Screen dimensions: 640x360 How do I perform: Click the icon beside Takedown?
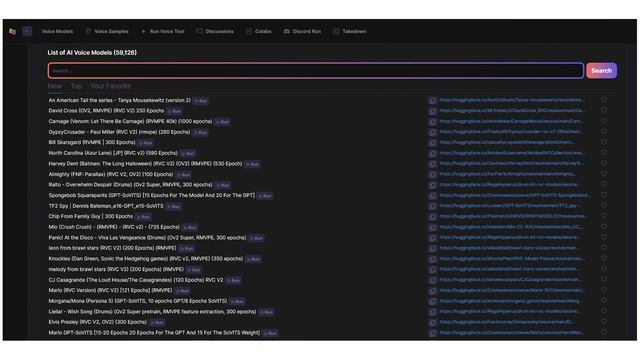336,31
